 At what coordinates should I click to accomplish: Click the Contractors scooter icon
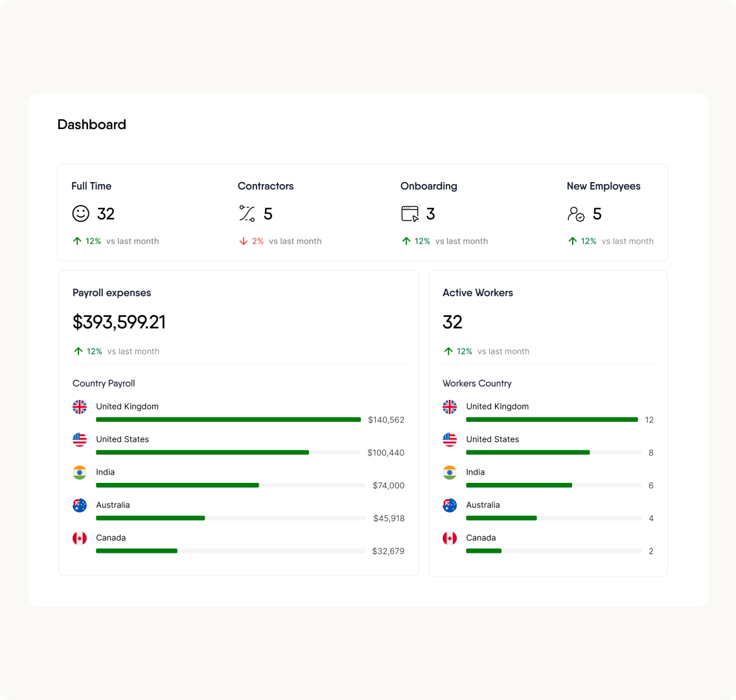coord(247,214)
